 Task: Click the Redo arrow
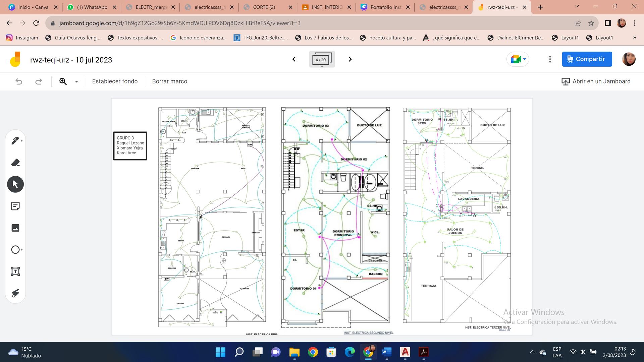tap(39, 81)
